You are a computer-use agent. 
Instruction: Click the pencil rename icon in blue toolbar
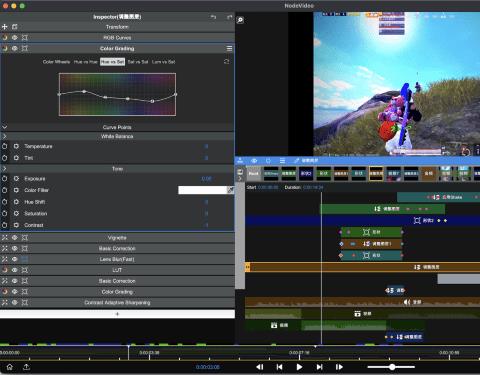pos(296,161)
